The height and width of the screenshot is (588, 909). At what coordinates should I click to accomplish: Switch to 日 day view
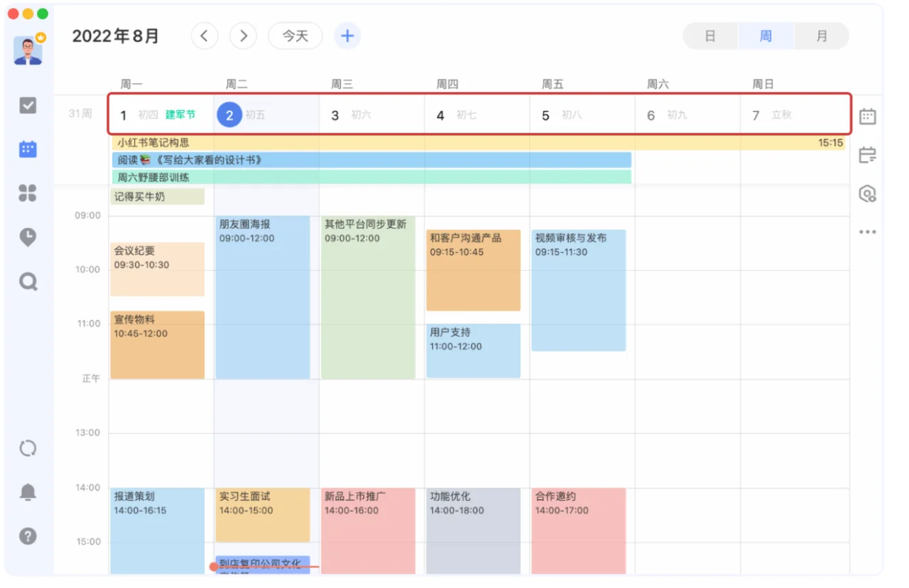tap(709, 36)
